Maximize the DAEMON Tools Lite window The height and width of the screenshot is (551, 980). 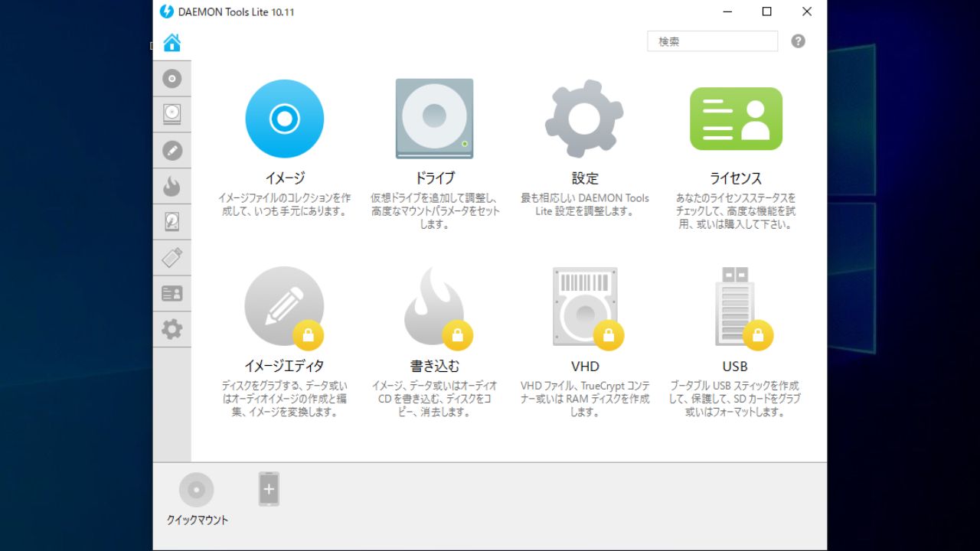coord(766,11)
